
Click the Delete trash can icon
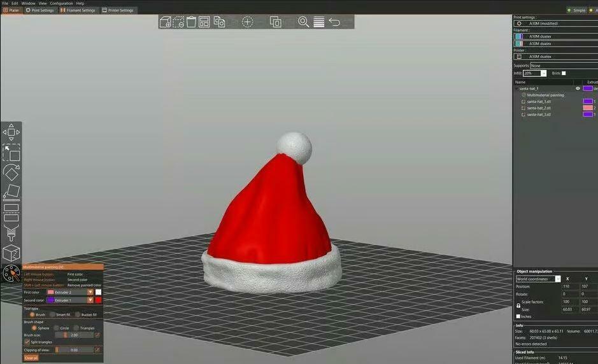(x=191, y=22)
